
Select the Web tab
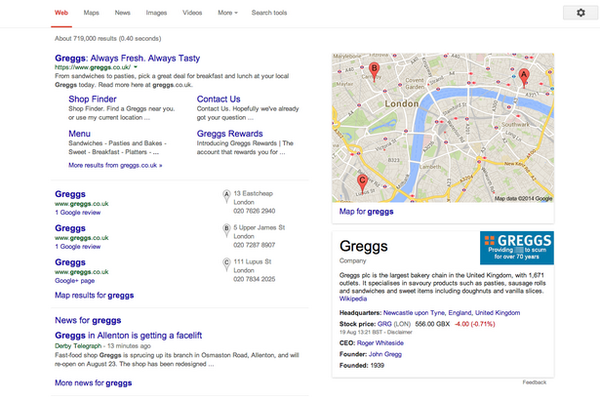(61, 13)
